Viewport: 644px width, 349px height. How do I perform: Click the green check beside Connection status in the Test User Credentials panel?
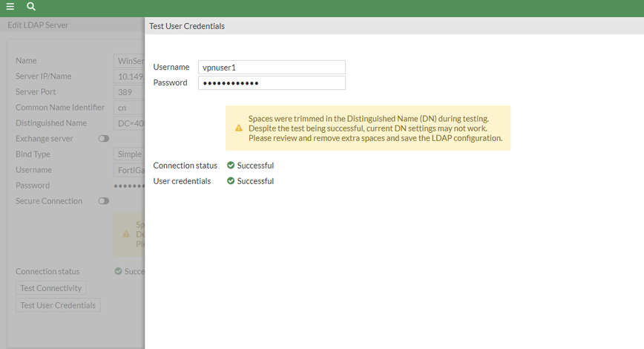(231, 166)
